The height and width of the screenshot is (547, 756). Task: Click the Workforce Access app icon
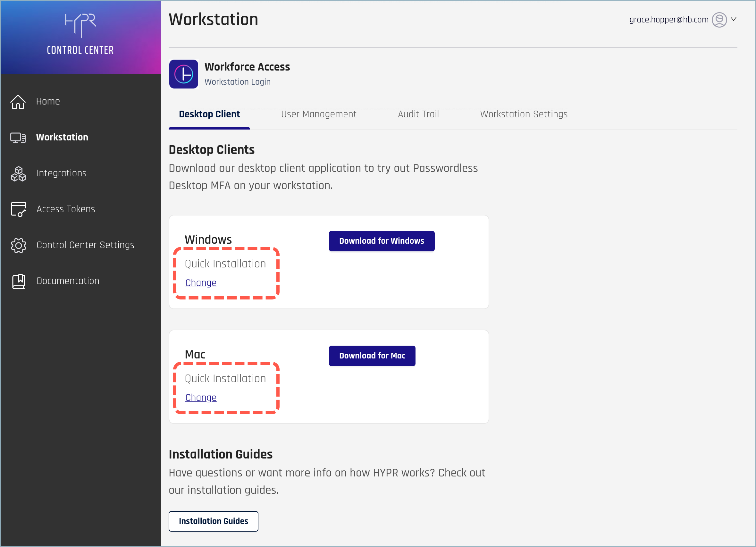click(184, 74)
